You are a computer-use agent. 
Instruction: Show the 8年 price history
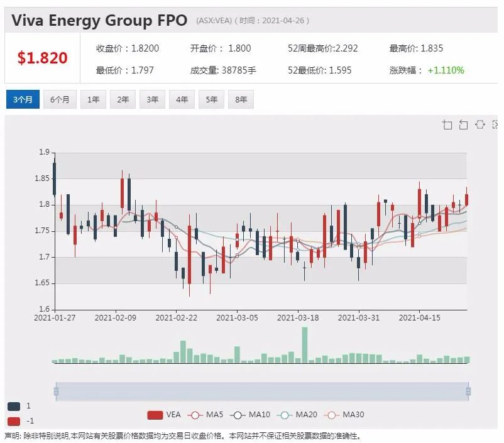point(241,99)
